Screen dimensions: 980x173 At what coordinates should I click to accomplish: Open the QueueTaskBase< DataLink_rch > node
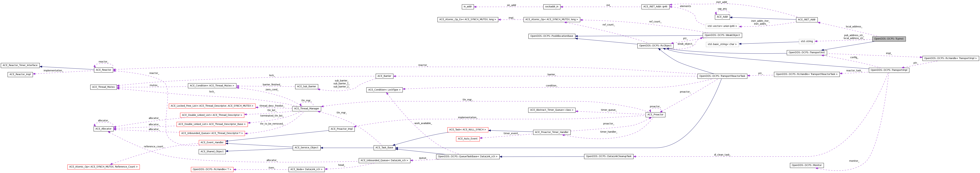pos(468,157)
